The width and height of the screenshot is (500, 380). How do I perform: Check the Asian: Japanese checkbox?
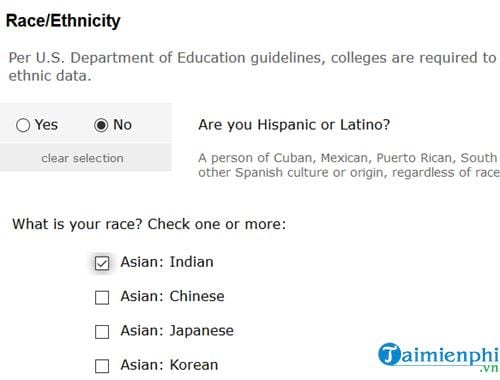tap(102, 332)
